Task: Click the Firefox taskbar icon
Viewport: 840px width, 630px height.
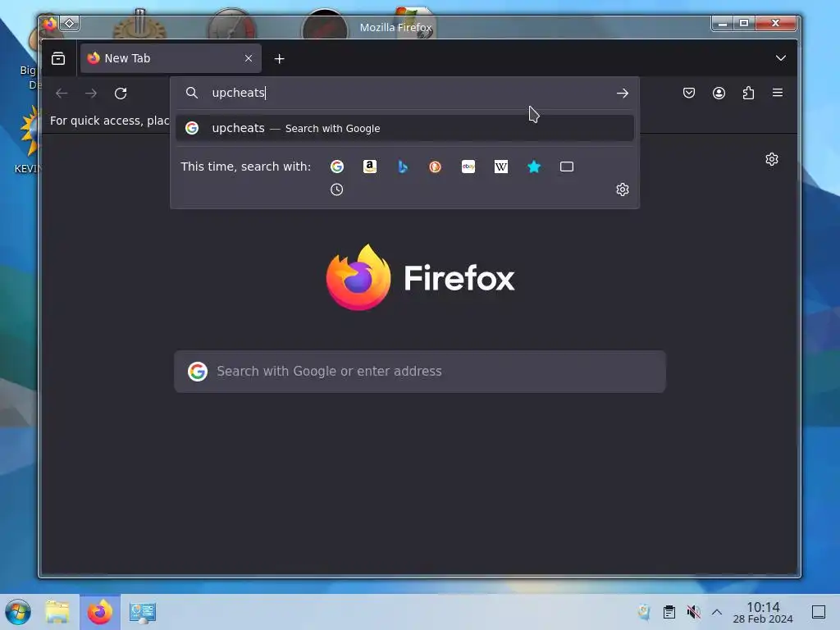Action: click(x=100, y=612)
